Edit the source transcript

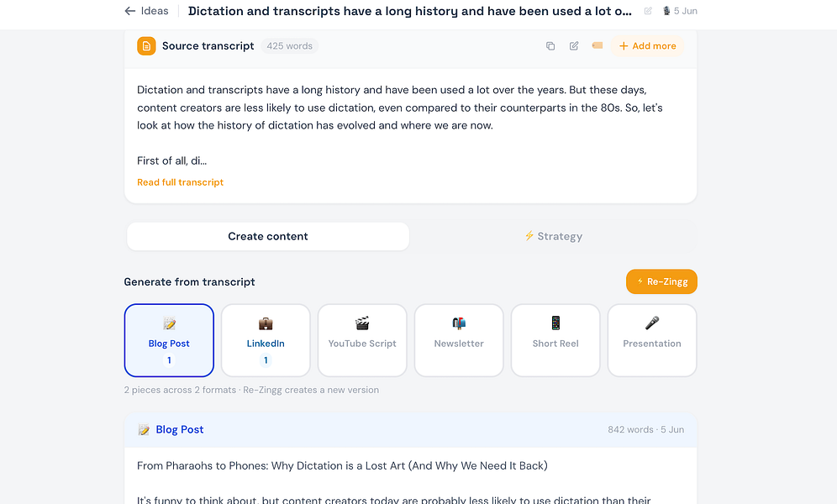click(574, 46)
